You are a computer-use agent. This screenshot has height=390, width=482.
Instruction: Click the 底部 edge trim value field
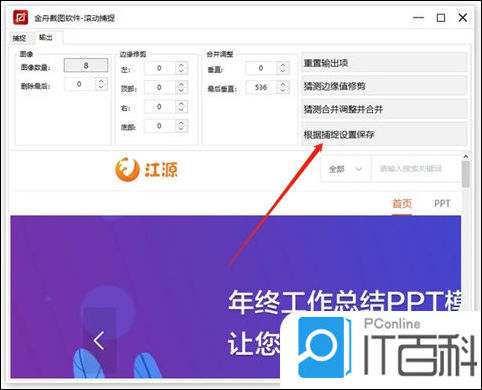(x=159, y=126)
